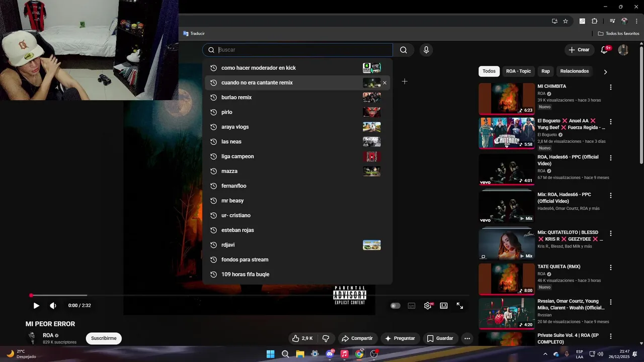Open Chrome media control icon
Image resolution: width=644 pixels, height=362 pixels.
pos(612,21)
